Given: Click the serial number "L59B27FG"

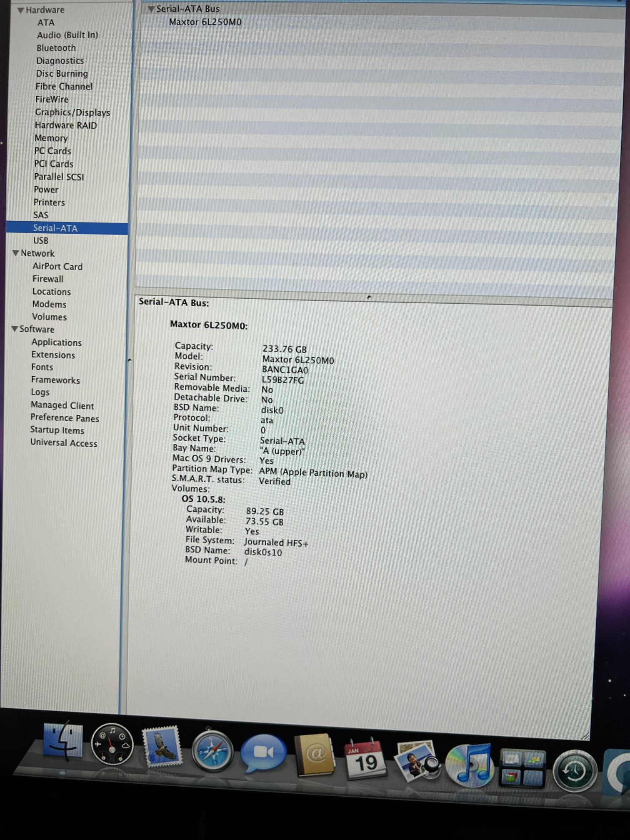Looking at the screenshot, I should coord(282,380).
